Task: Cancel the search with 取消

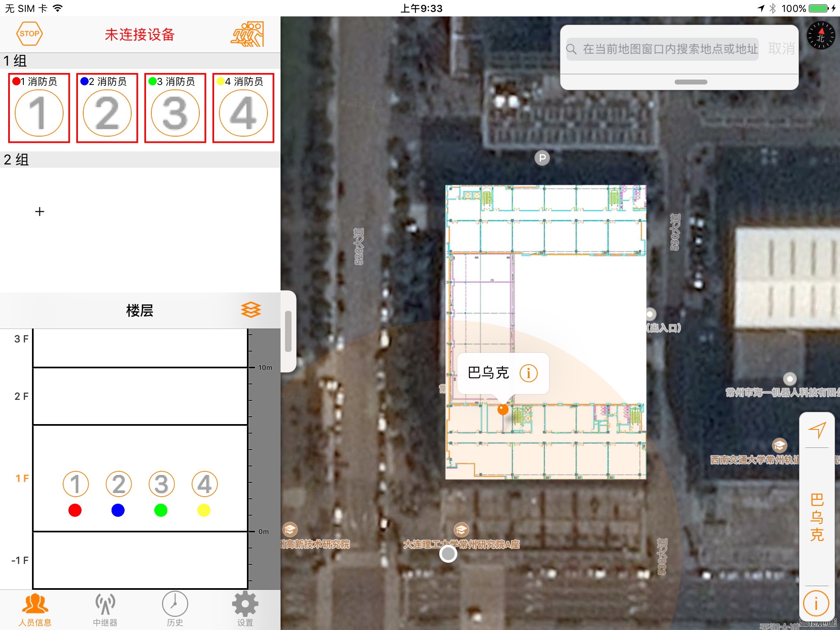Action: [781, 49]
